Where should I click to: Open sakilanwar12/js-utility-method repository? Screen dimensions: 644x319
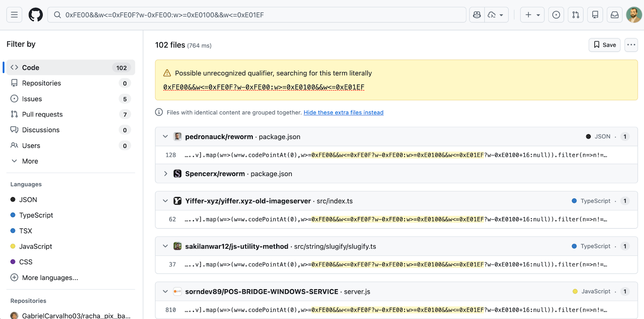[237, 246]
